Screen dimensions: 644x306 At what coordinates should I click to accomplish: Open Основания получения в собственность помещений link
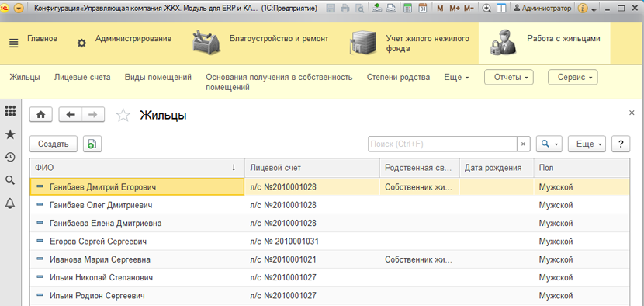click(x=279, y=82)
